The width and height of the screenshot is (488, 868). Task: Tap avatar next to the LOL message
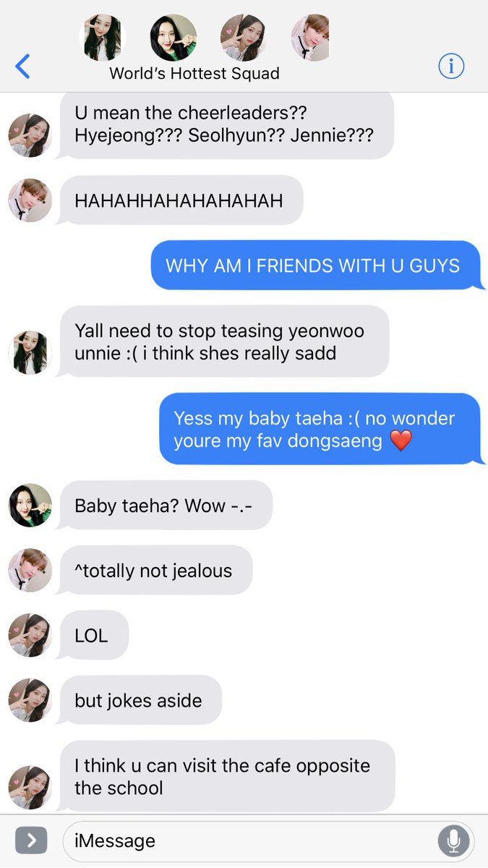30,635
